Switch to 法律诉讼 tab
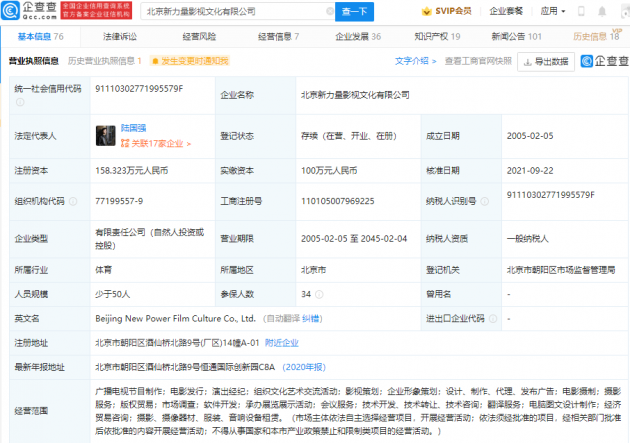This screenshot has width=630, height=443. click(x=120, y=37)
